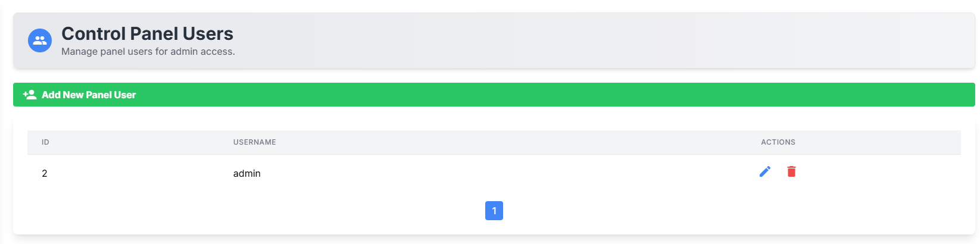Select the admin username cell

pos(246,174)
